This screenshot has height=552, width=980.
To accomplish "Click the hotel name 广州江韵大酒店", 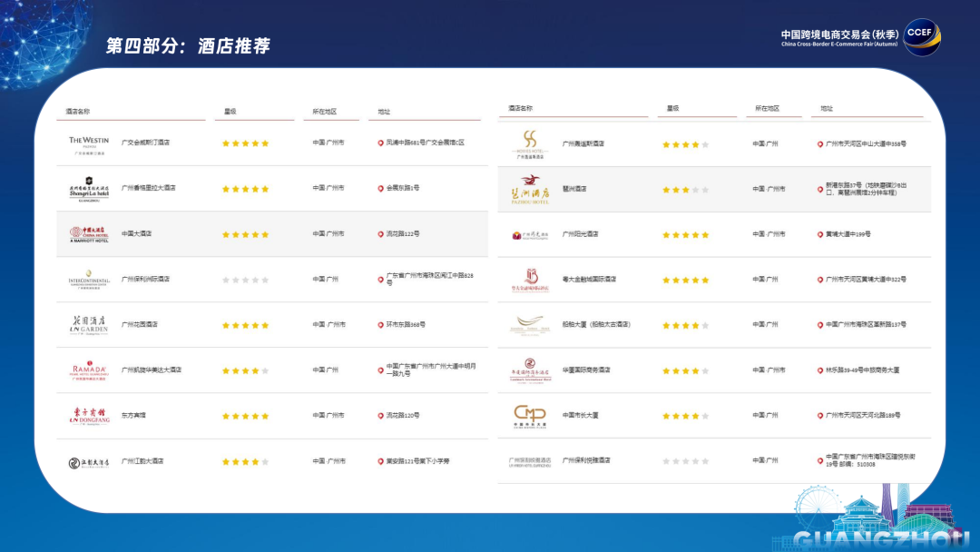I will [142, 461].
